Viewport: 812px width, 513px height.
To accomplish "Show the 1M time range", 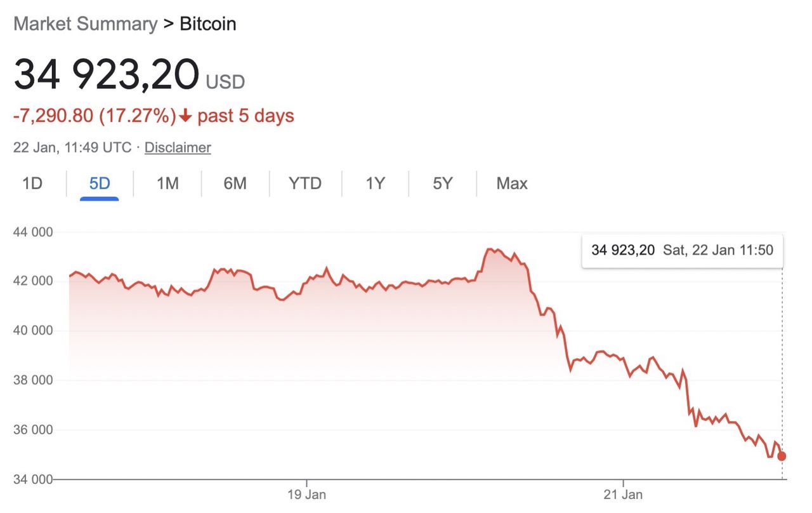I will 167,183.
